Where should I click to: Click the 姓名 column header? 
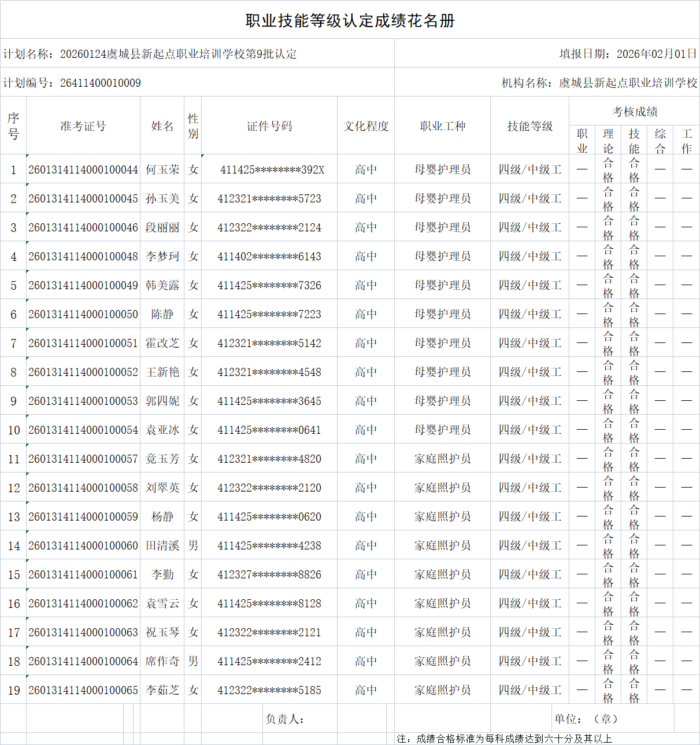click(162, 126)
